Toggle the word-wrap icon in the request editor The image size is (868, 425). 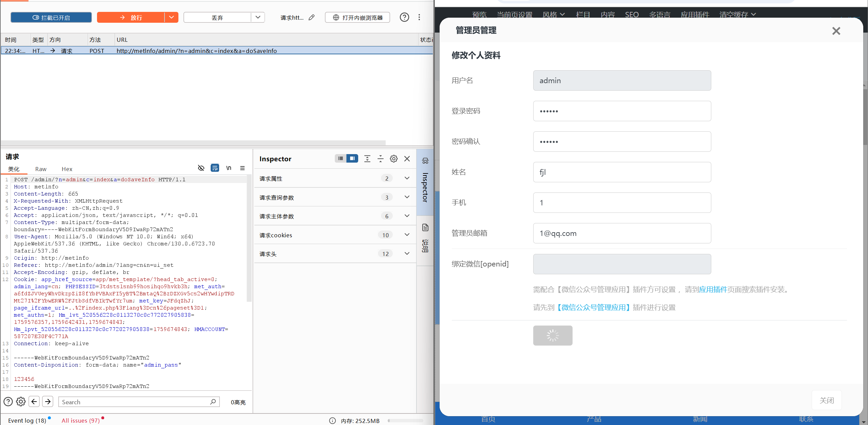[215, 168]
